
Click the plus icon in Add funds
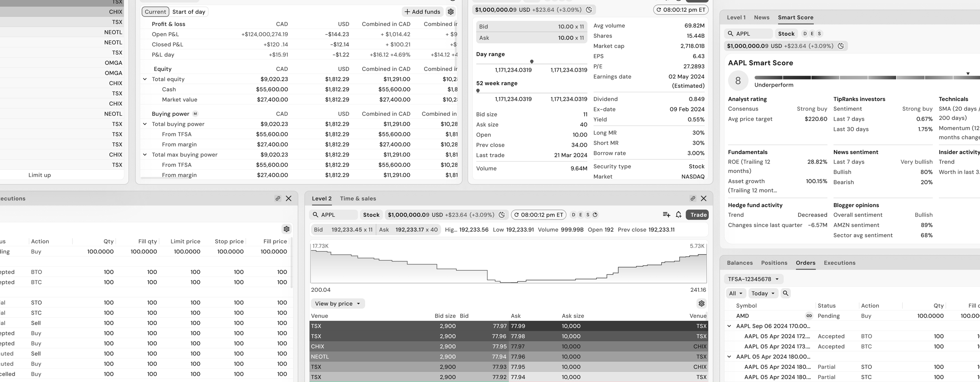[407, 12]
